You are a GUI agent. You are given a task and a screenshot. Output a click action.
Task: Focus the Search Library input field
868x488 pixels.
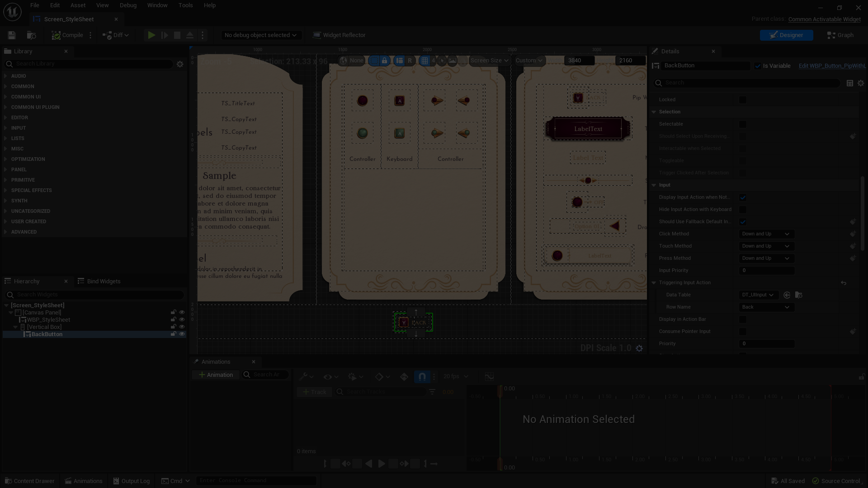93,64
